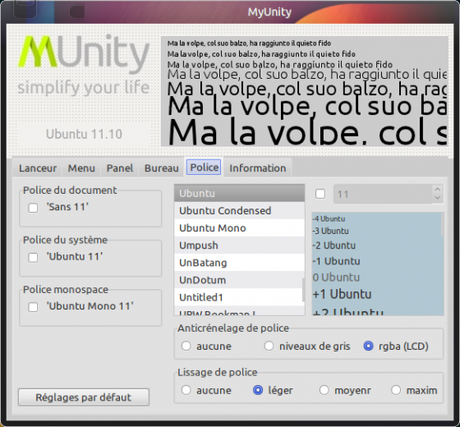This screenshot has width=460, height=427.
Task: Click the MUnity logo image
Action: coord(83,65)
